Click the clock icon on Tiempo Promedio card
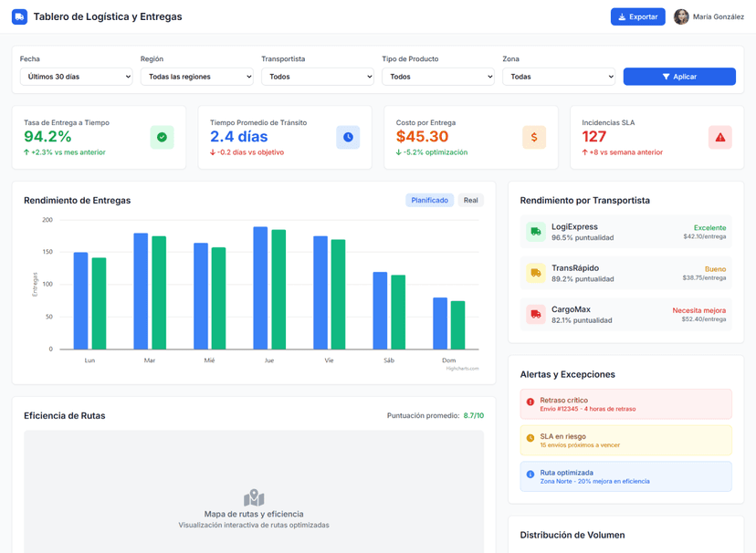The width and height of the screenshot is (756, 553). [x=348, y=137]
